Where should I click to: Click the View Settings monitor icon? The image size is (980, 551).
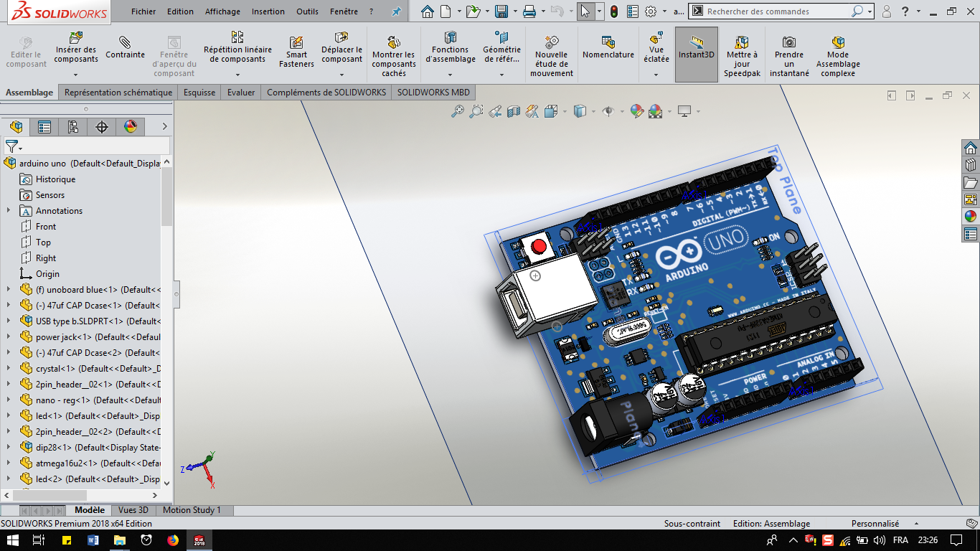tap(684, 111)
